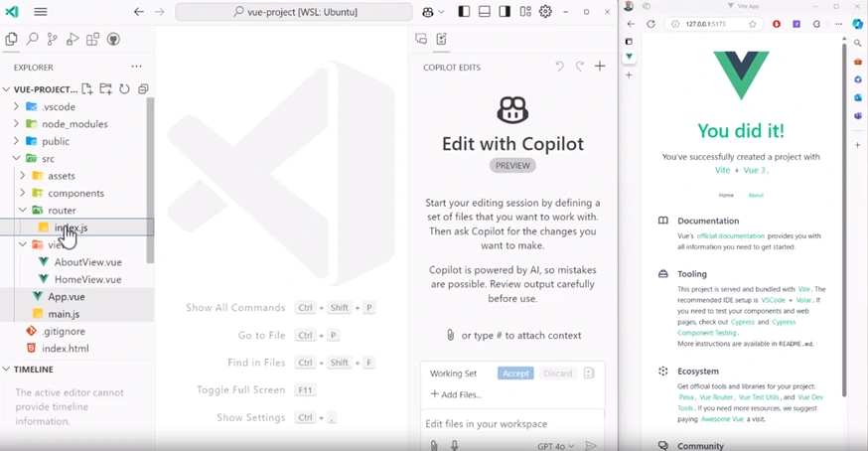Go back with VS Code navigation arrow
Image resolution: width=868 pixels, height=451 pixels.
[138, 12]
